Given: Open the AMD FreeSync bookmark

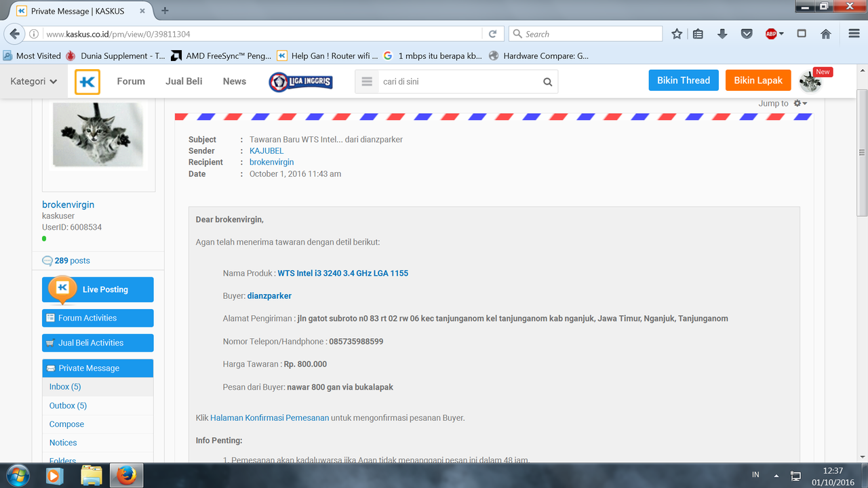Looking at the screenshot, I should point(221,56).
